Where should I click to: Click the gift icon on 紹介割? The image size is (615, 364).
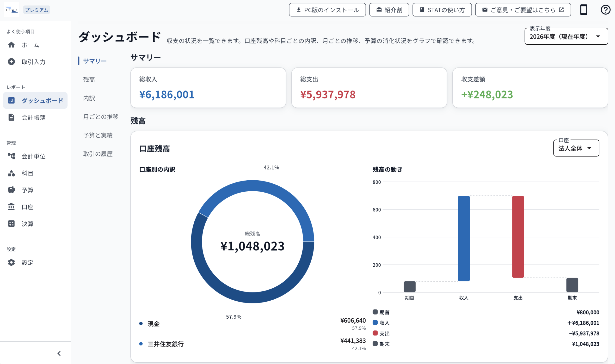pyautogui.click(x=379, y=10)
